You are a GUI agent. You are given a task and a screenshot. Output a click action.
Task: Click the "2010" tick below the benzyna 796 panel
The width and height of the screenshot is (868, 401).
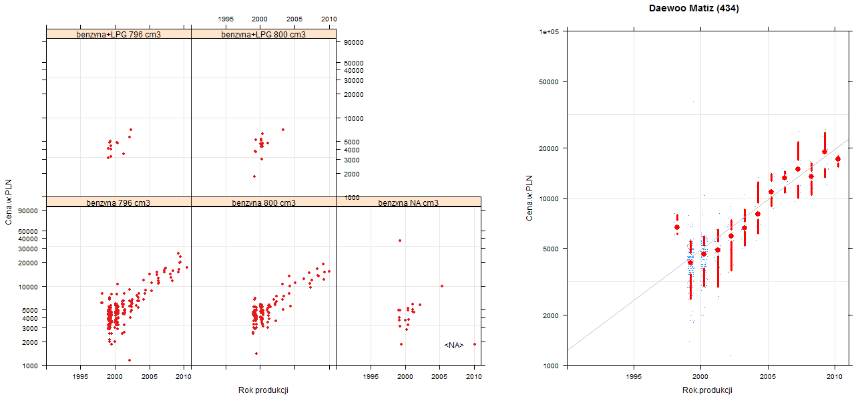[184, 377]
